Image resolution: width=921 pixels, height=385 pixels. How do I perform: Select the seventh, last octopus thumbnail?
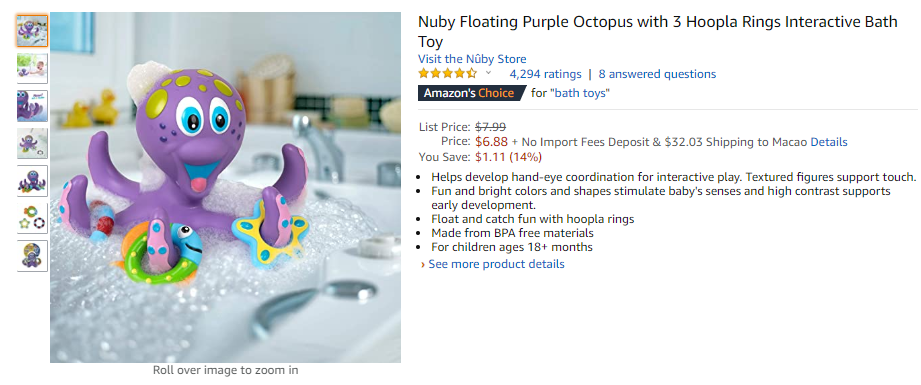coord(32,256)
